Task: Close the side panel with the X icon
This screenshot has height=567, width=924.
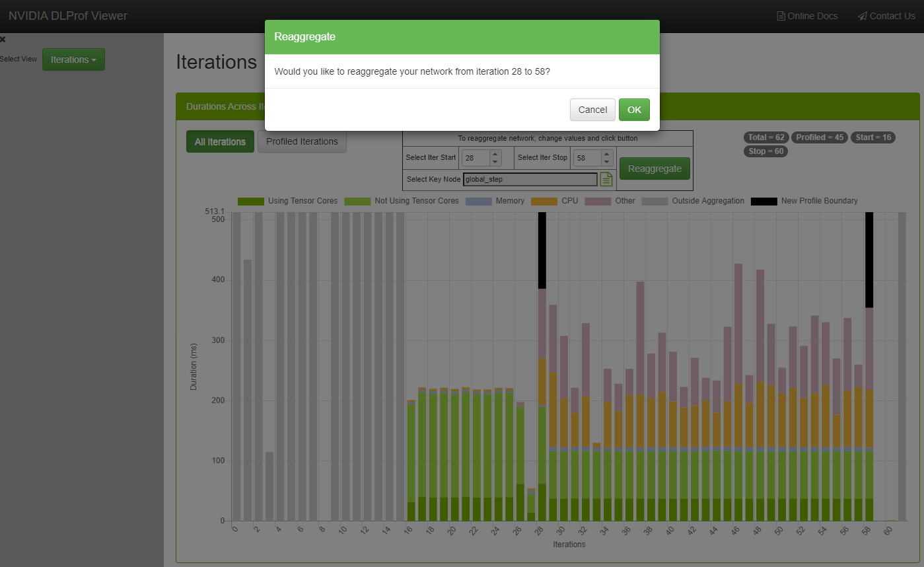Action: (x=3, y=40)
